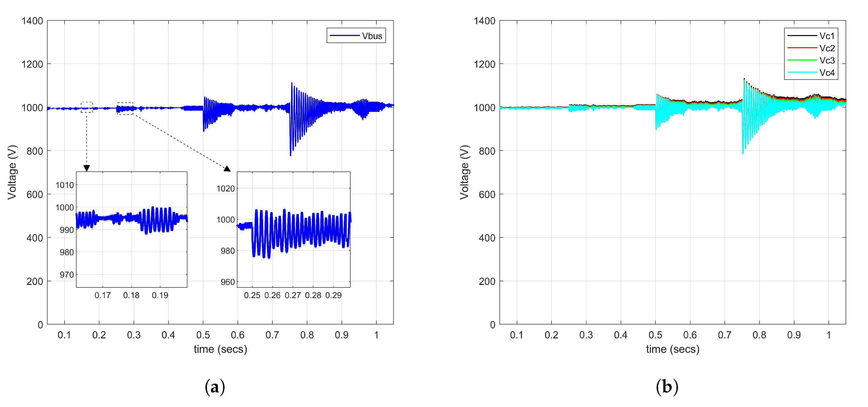Click the right inset zoom plot
Viewport: 868px width, 407px height.
coord(293,229)
